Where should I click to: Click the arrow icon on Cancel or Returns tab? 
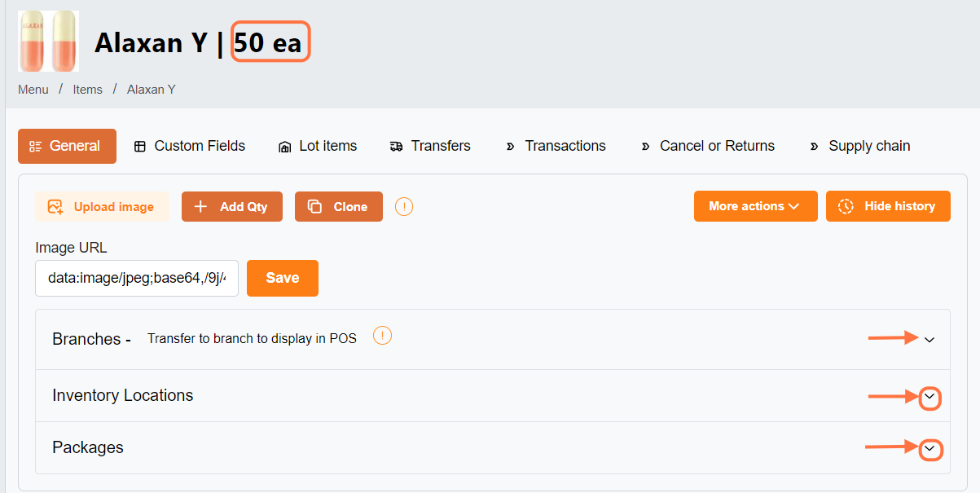645,147
